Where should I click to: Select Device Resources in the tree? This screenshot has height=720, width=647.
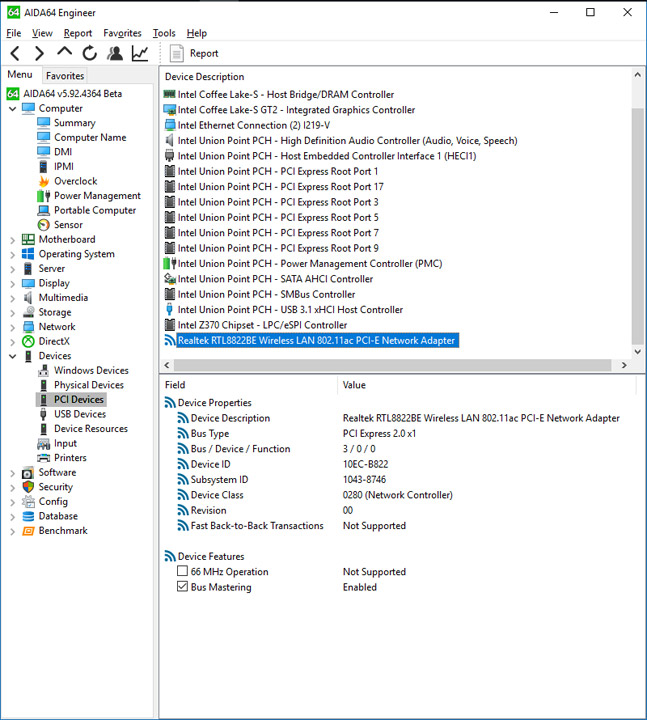pos(91,428)
